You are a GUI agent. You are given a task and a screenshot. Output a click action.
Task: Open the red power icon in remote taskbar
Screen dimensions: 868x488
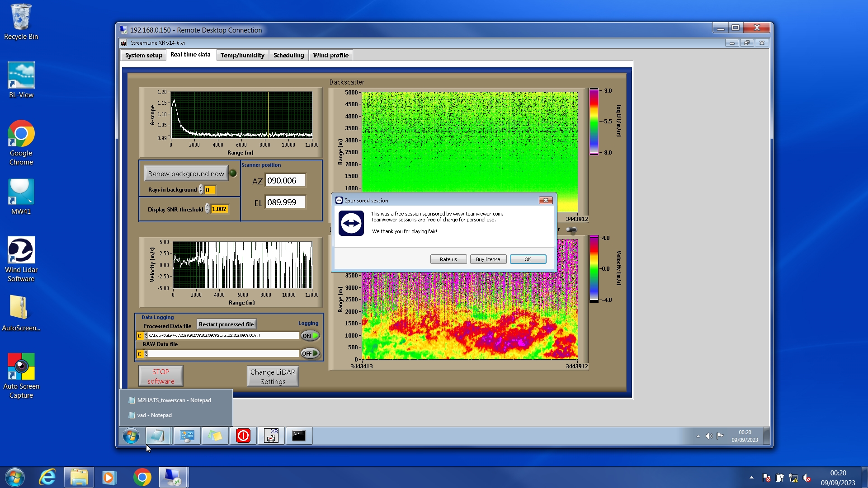[x=243, y=436]
